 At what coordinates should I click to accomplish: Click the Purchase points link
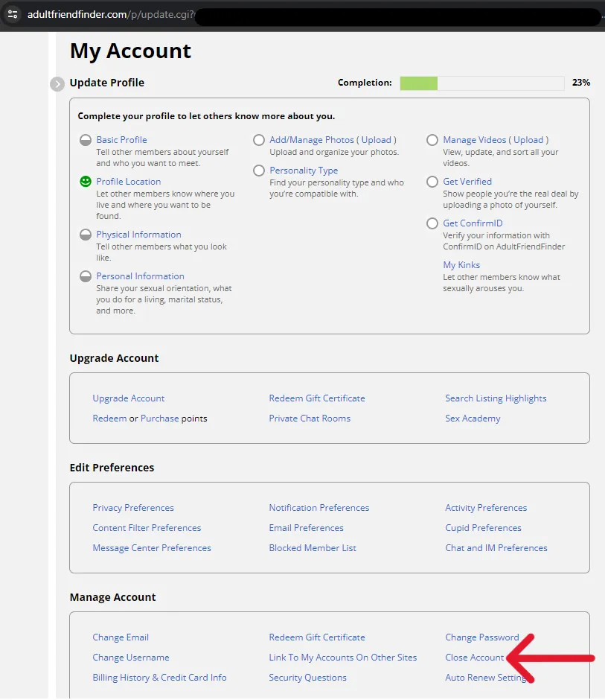pos(160,419)
